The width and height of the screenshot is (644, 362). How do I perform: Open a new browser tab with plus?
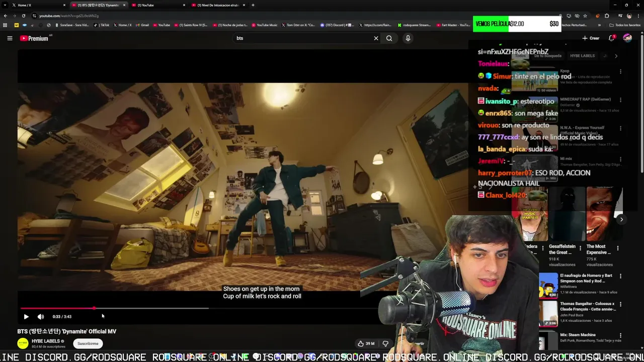(x=253, y=5)
